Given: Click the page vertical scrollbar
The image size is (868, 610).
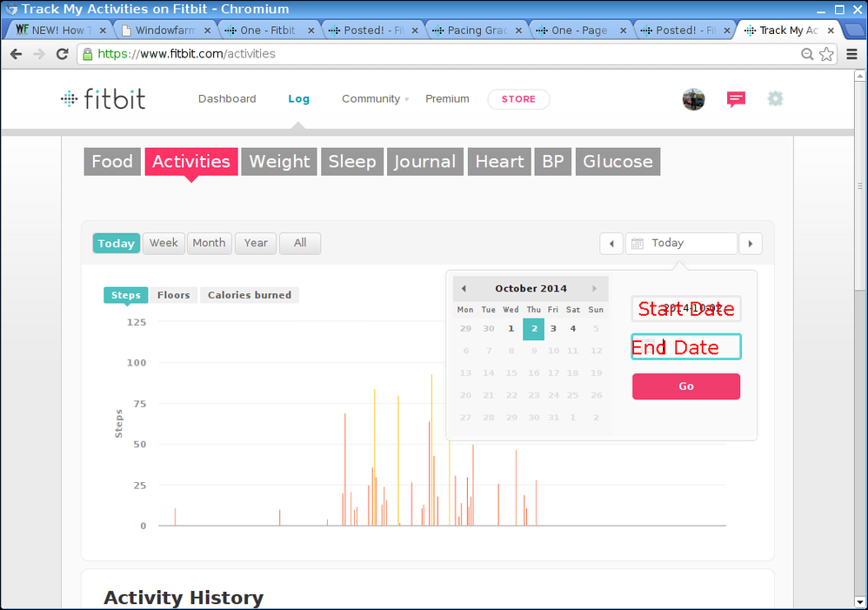Looking at the screenshot, I should (x=859, y=185).
